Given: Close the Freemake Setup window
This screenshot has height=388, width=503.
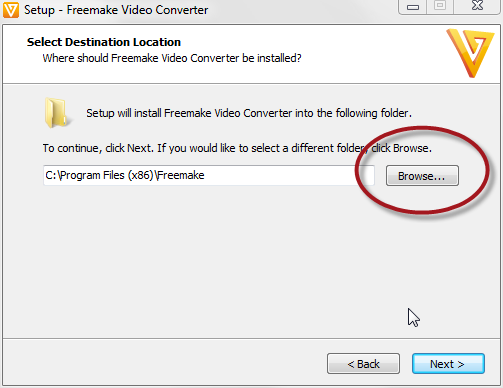Looking at the screenshot, I should pyautogui.click(x=477, y=6).
